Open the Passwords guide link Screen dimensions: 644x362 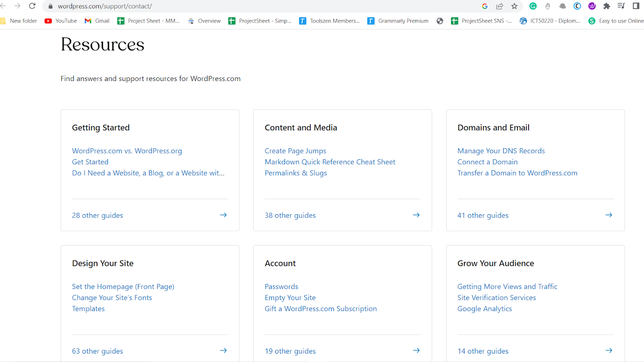tap(282, 287)
